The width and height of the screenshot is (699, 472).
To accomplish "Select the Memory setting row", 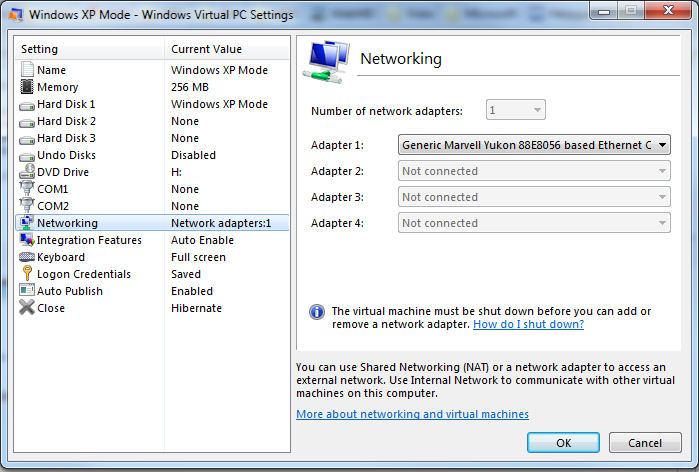I will (152, 87).
